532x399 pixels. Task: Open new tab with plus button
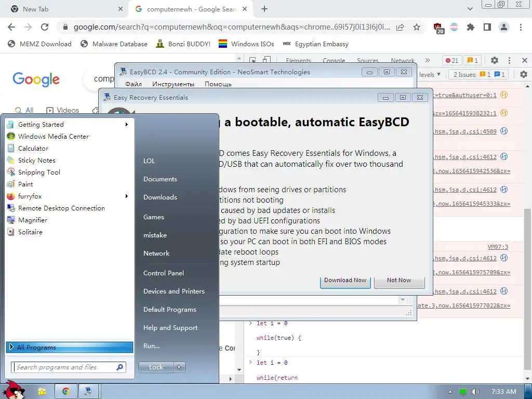264,9
